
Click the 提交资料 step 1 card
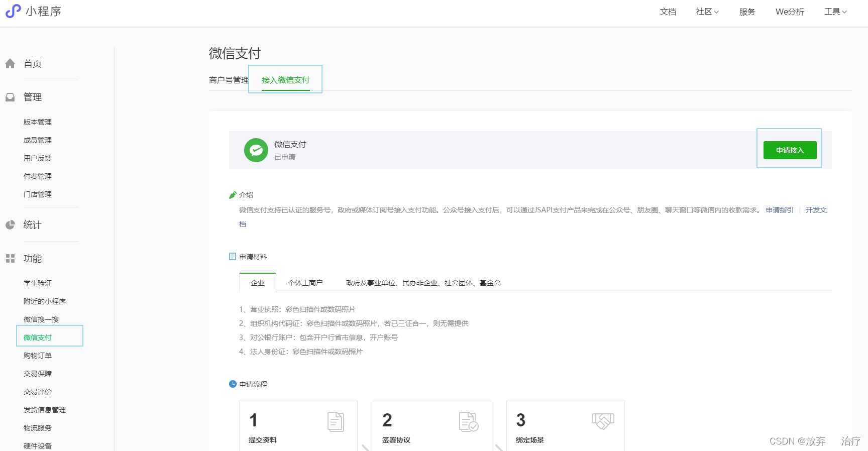(x=298, y=425)
